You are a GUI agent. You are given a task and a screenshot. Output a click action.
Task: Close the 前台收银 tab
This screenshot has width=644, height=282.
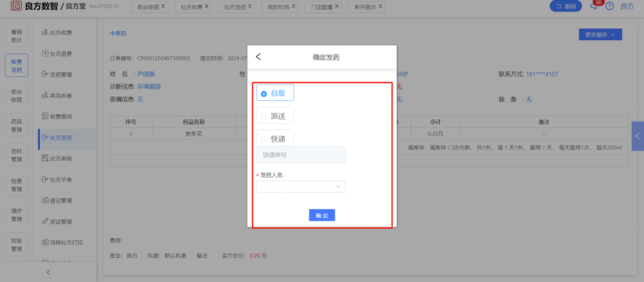[x=163, y=7]
